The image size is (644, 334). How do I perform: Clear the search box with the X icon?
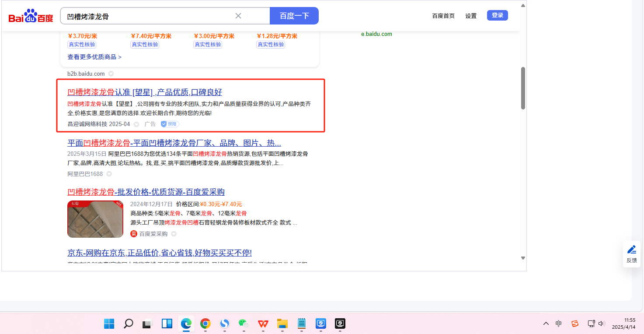click(x=238, y=16)
